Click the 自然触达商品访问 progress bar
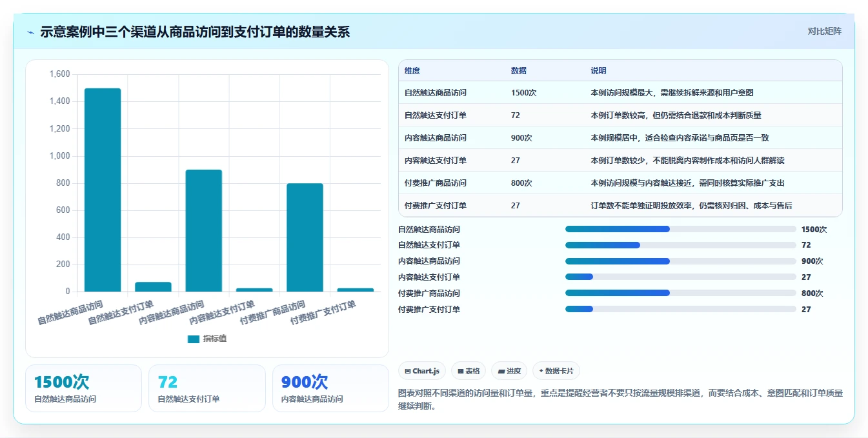Image resolution: width=868 pixels, height=438 pixels. coord(681,229)
